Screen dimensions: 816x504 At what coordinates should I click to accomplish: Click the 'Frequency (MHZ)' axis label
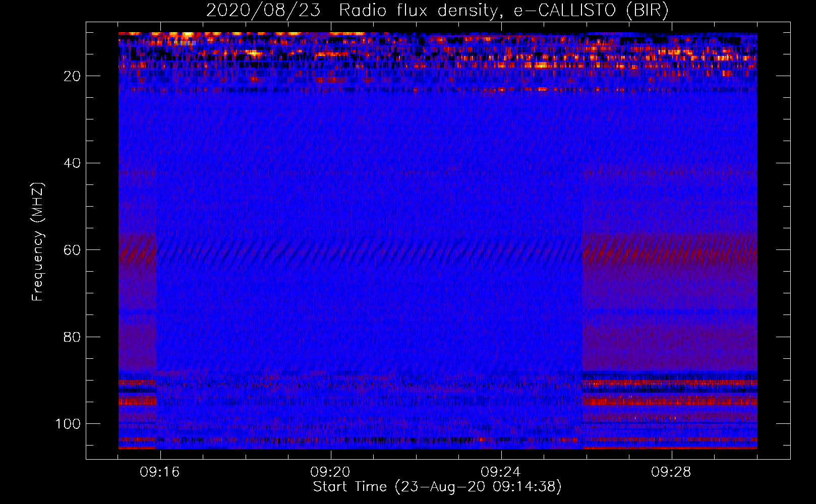click(38, 241)
